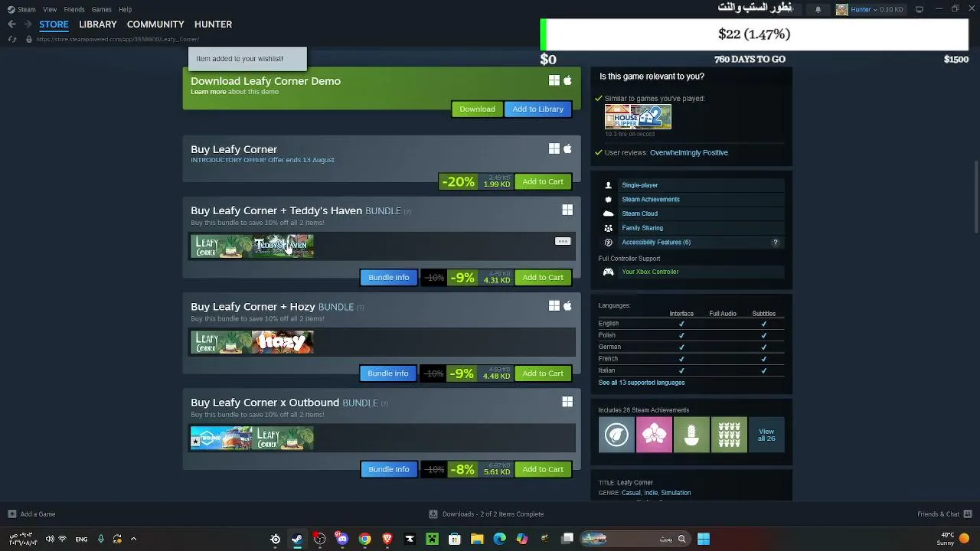Open the House Flipper 2 thumbnail
The height and width of the screenshot is (551, 980).
638,117
